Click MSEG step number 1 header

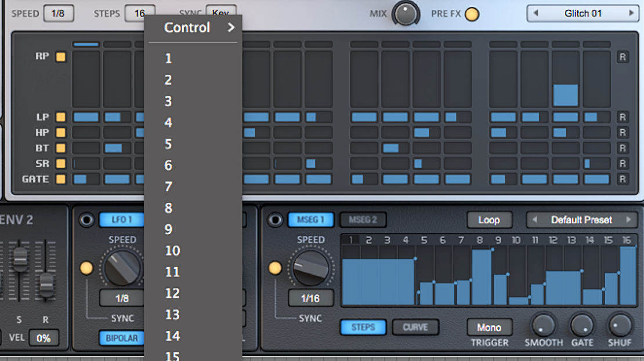pyautogui.click(x=351, y=240)
